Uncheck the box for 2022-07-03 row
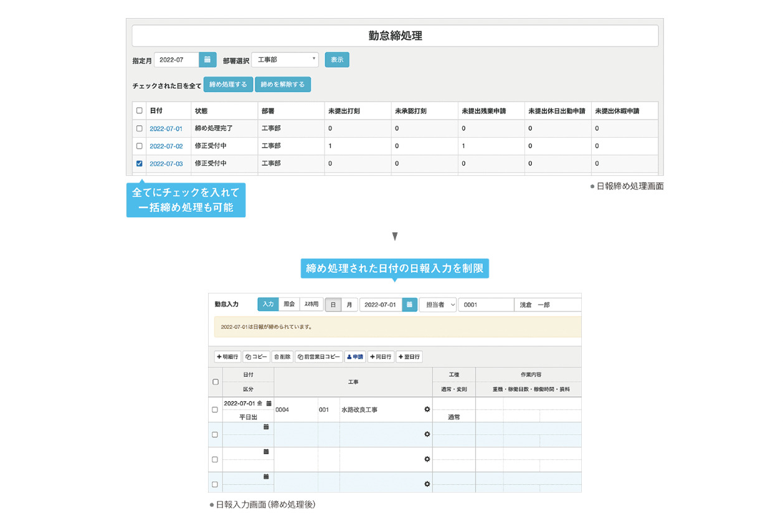The image size is (783, 532). [139, 163]
